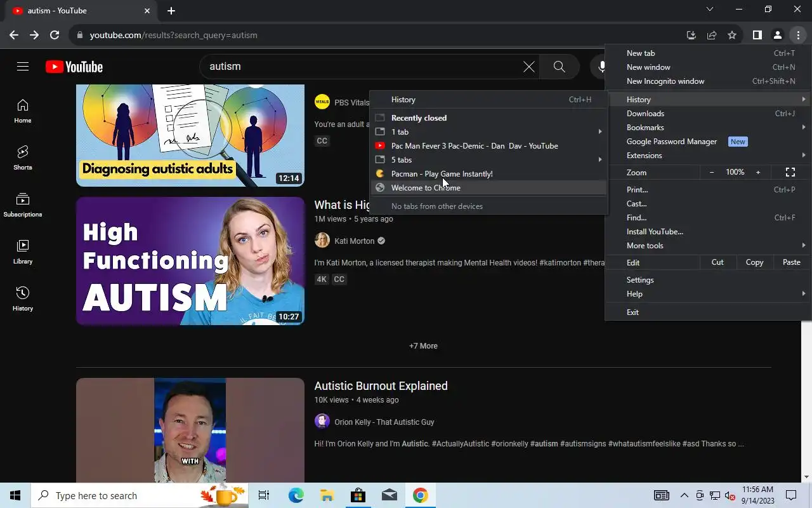Image resolution: width=812 pixels, height=508 pixels.
Task: Open Settings from Chrome menu
Action: pyautogui.click(x=707, y=279)
